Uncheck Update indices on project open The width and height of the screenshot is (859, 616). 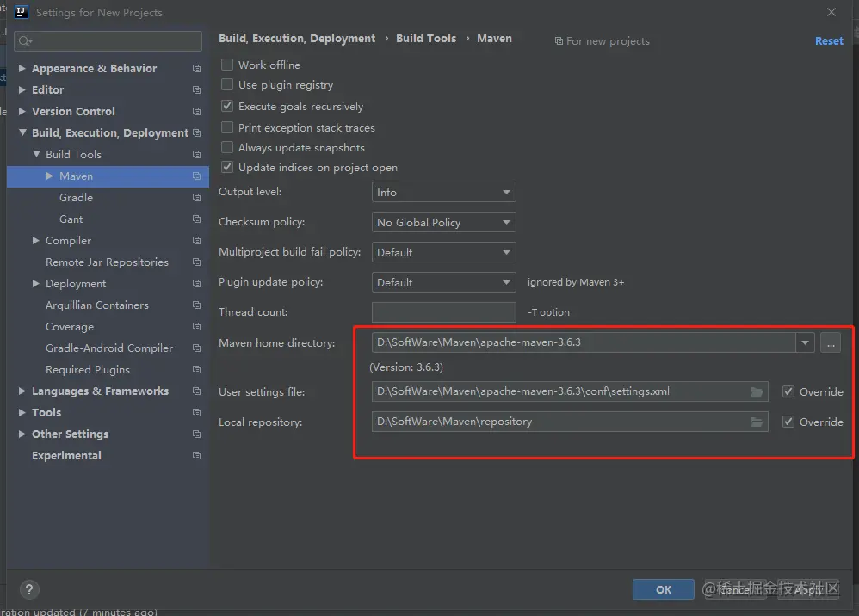pos(227,167)
